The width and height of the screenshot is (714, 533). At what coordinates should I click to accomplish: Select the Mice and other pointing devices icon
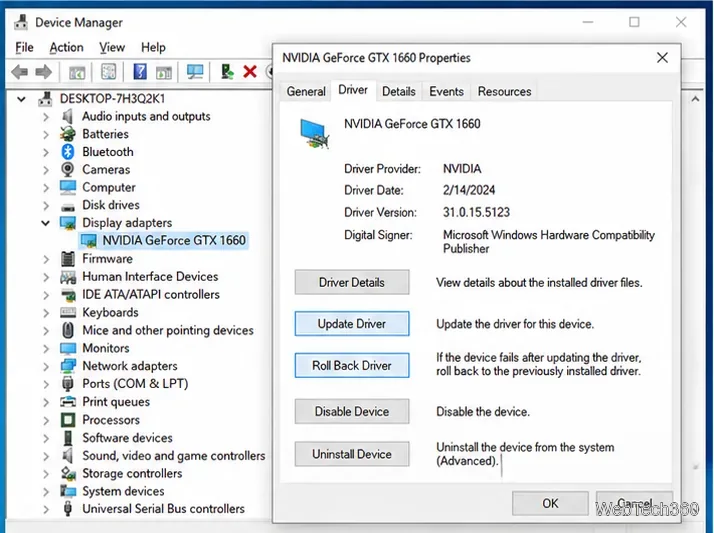pyautogui.click(x=68, y=330)
